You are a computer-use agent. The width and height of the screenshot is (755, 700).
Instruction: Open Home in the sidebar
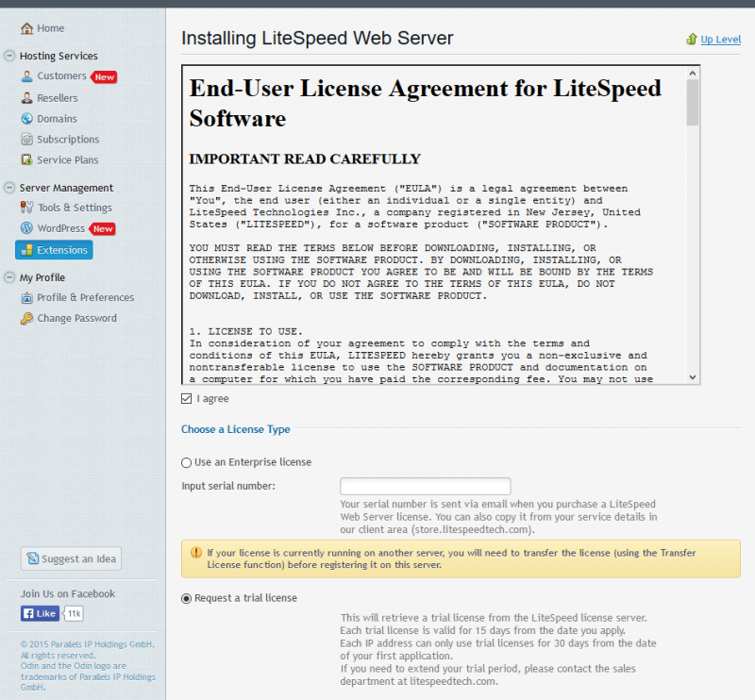51,28
